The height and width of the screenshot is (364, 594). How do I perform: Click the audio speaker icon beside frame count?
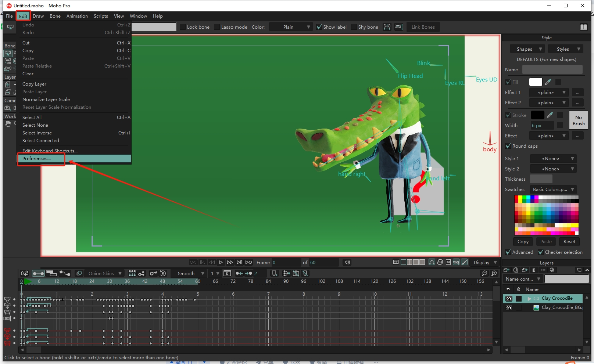click(347, 262)
